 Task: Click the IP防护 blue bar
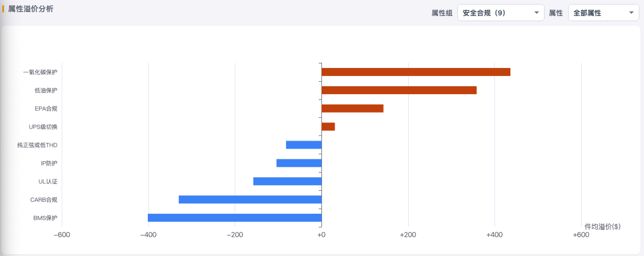click(299, 163)
